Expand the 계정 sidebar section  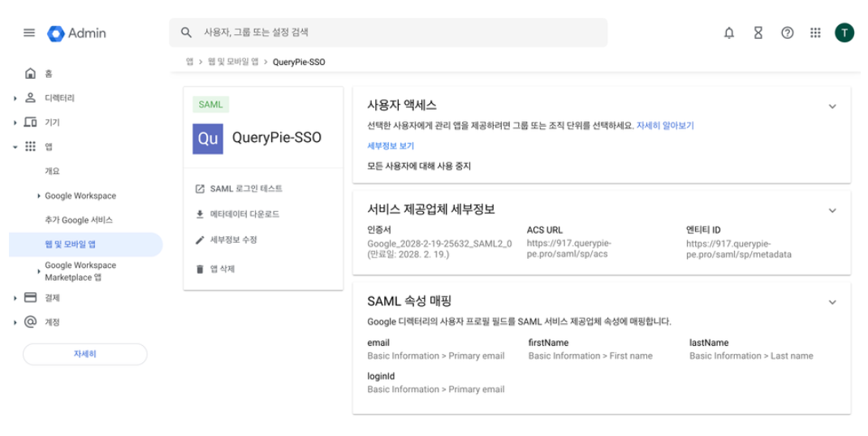point(15,322)
